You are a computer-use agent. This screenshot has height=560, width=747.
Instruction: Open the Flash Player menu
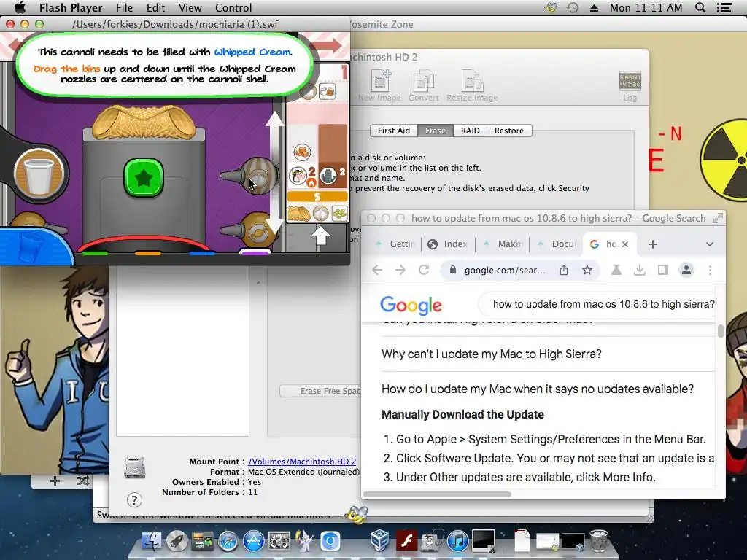(71, 7)
